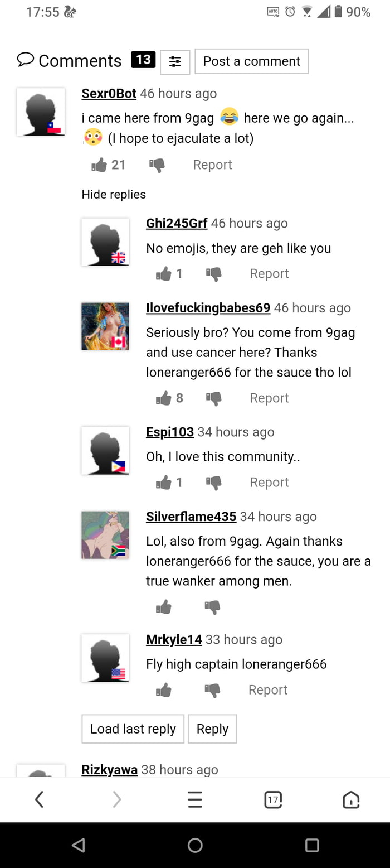Viewport: 390px width, 868px height.
Task: Go back with browser back arrow
Action: (x=39, y=800)
